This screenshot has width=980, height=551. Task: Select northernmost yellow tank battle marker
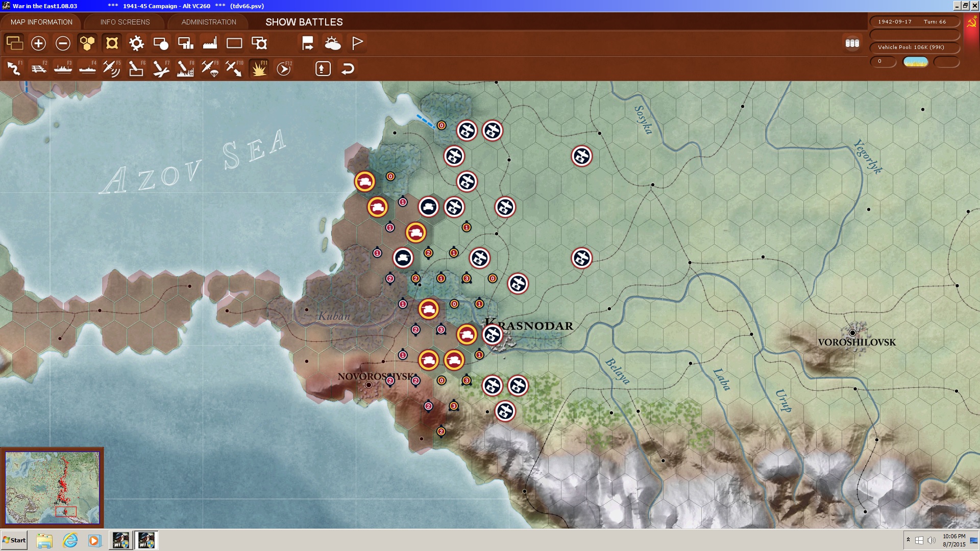(365, 182)
